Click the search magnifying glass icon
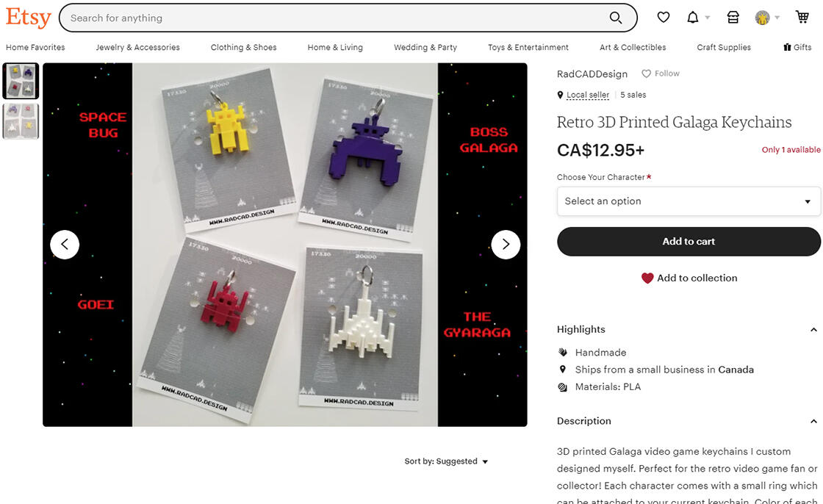Image resolution: width=823 pixels, height=504 pixels. tap(616, 18)
